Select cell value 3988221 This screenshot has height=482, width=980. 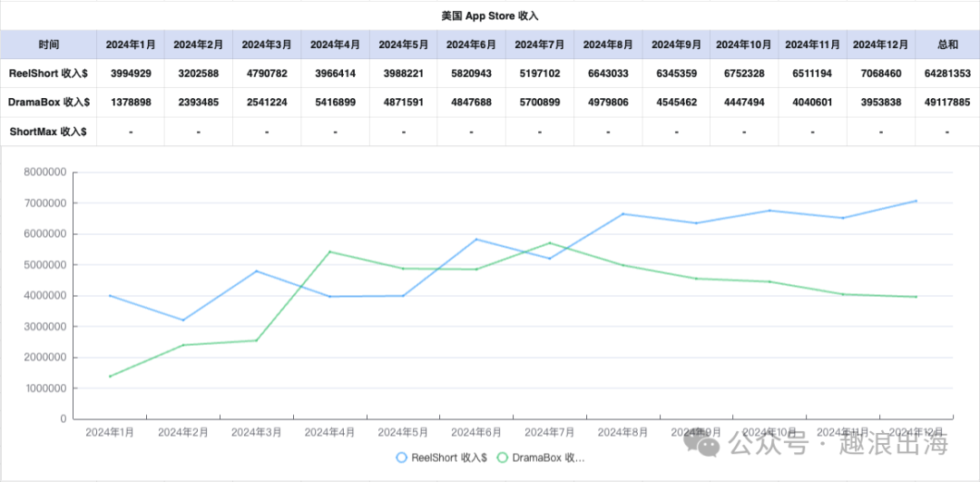click(403, 74)
